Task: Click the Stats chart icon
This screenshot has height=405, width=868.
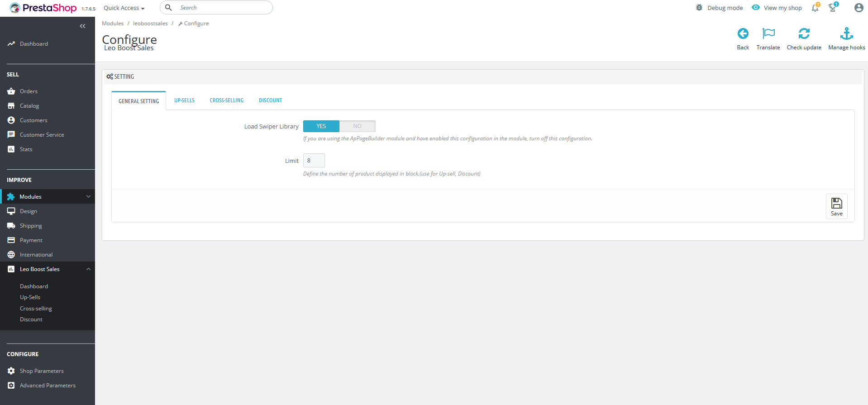Action: click(11, 149)
